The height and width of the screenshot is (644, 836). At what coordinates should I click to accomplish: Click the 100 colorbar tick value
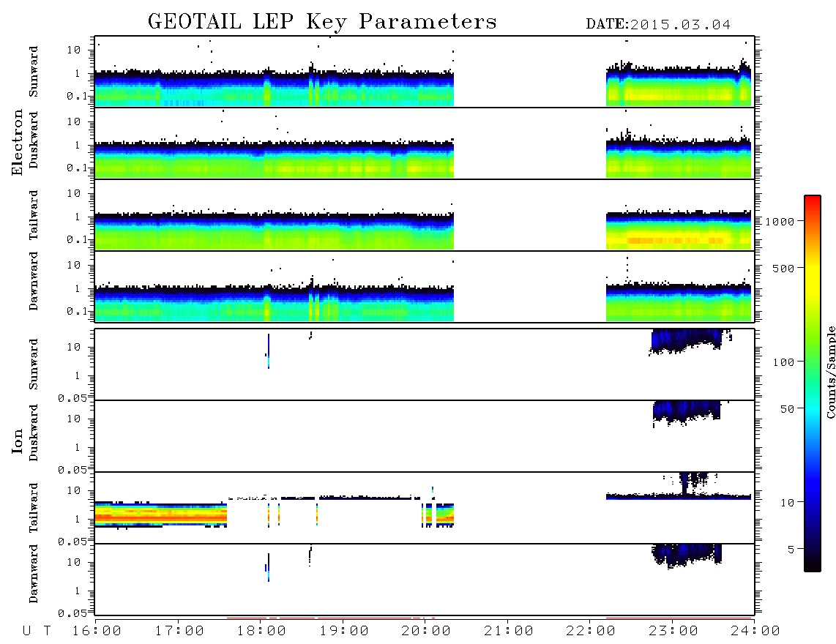pos(783,362)
